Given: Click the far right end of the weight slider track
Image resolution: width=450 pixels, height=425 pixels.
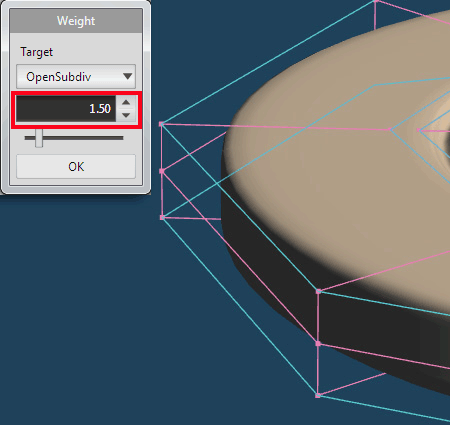Looking at the screenshot, I should tap(122, 138).
